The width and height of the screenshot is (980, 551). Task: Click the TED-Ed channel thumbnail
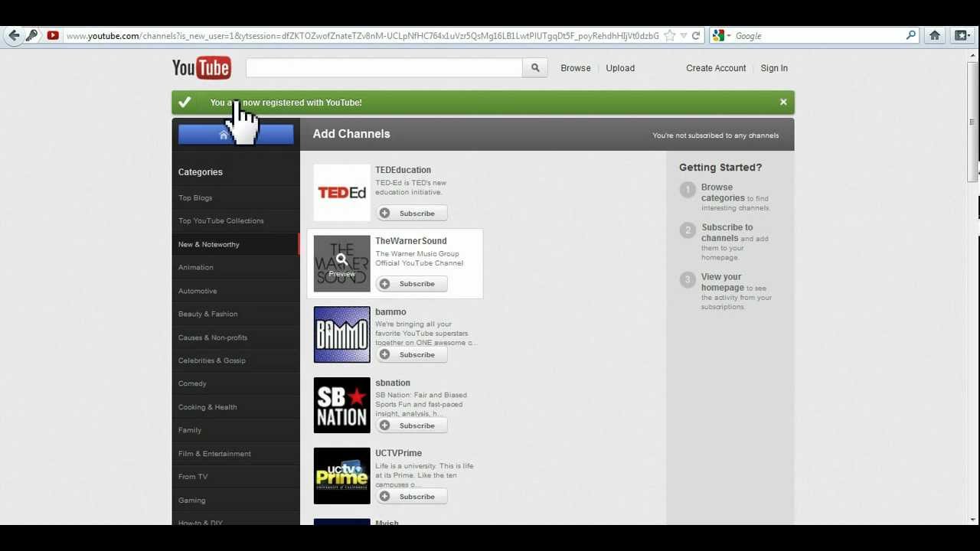[341, 192]
